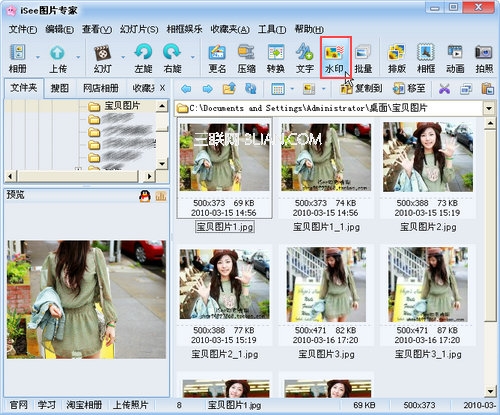Image resolution: width=500 pixels, height=415 pixels.
Task: Click the 复制到 button
Action: [361, 89]
